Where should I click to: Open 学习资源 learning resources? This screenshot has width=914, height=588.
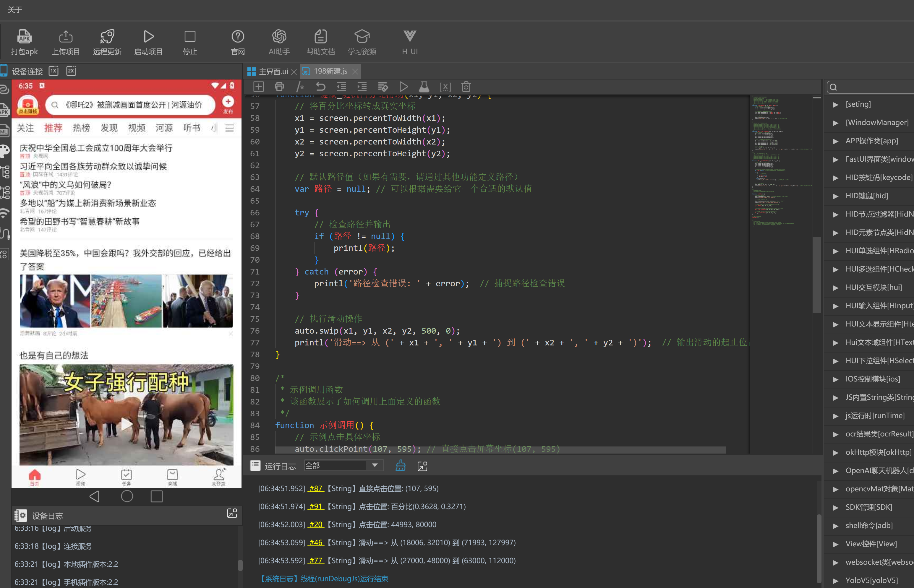click(362, 42)
